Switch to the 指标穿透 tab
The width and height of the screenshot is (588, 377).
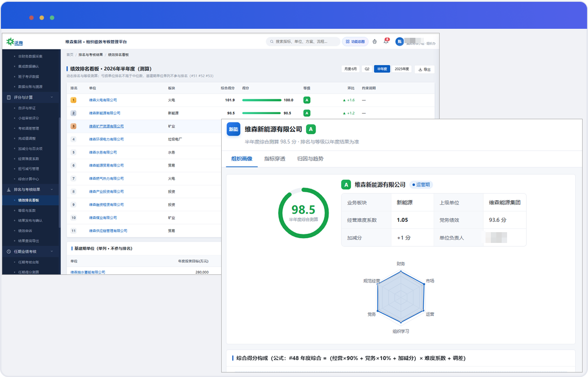(x=275, y=159)
